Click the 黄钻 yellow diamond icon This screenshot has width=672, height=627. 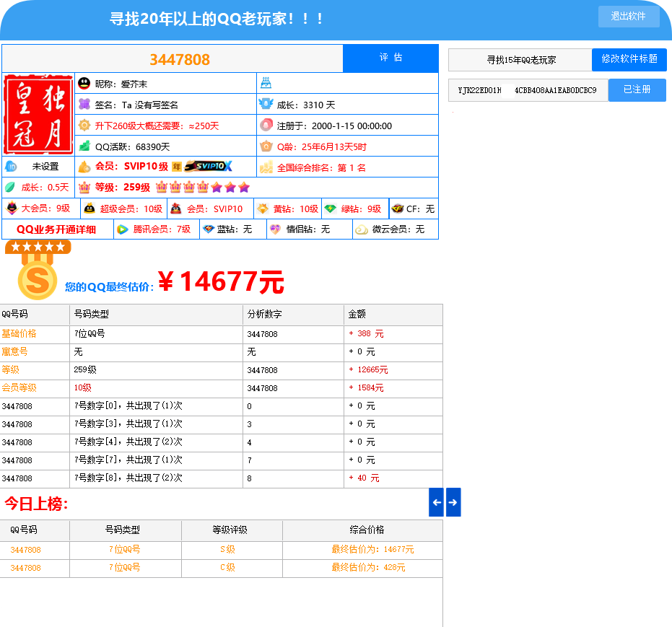[x=262, y=209]
